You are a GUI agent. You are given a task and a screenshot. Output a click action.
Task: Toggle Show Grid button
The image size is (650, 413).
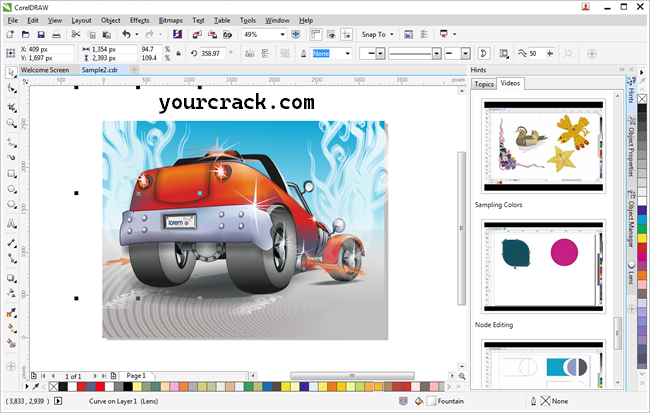click(x=331, y=34)
